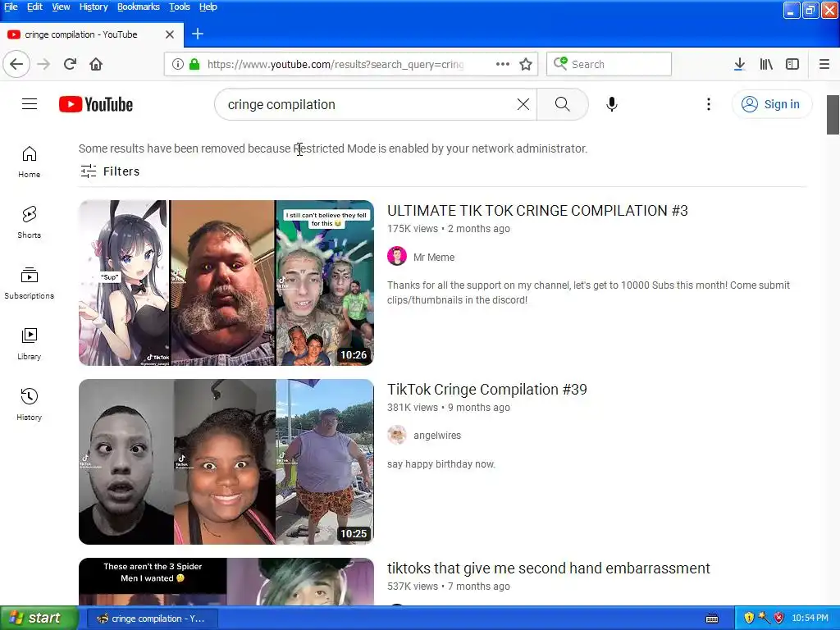The height and width of the screenshot is (630, 840).
Task: Click the browser Forward arrow button
Action: (x=43, y=64)
